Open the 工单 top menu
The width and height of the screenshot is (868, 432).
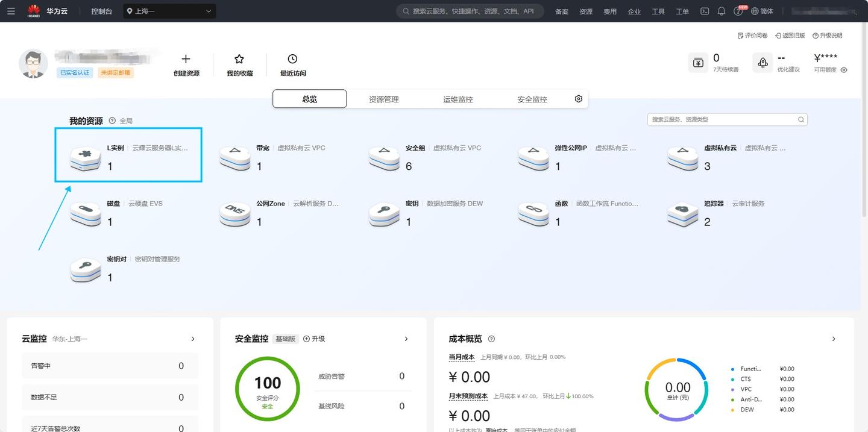tap(682, 11)
